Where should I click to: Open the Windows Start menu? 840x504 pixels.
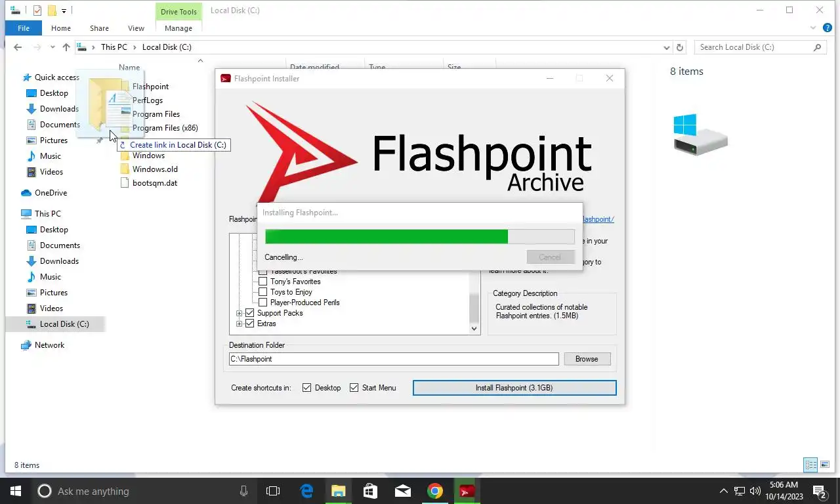[16, 491]
